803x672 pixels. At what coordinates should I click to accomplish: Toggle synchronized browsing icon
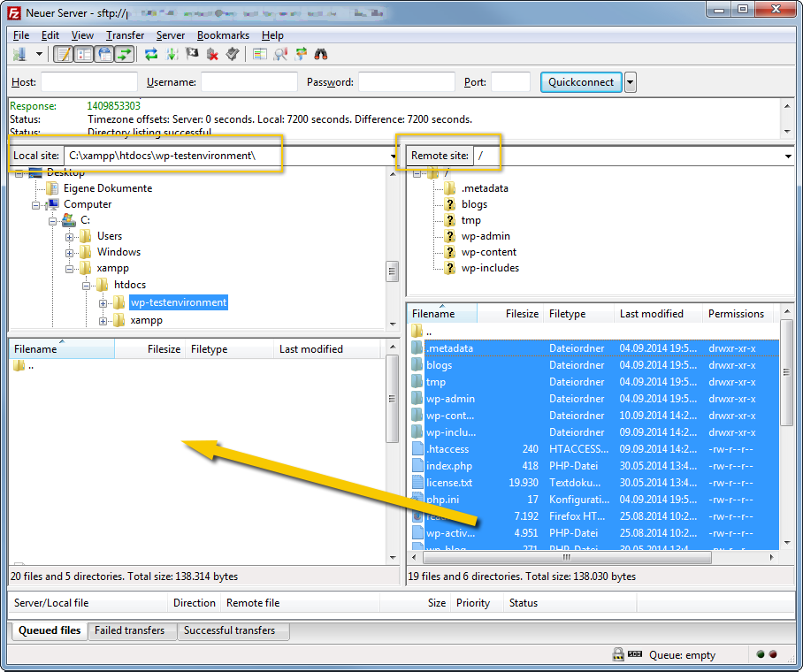click(x=301, y=54)
